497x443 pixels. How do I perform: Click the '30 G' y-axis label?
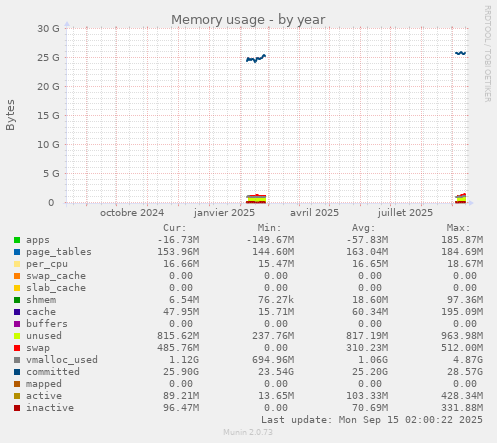[x=48, y=29]
